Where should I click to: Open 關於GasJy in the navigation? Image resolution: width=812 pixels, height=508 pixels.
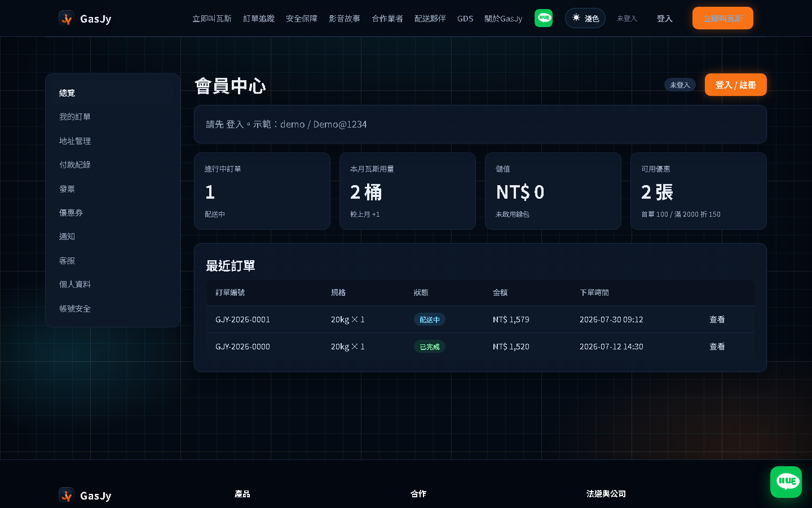[x=504, y=19]
